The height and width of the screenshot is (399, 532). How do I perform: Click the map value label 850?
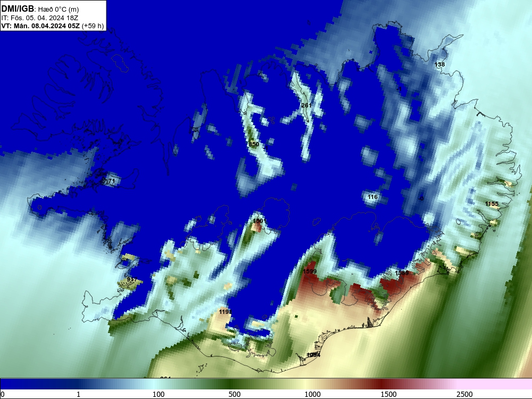(x=254, y=144)
